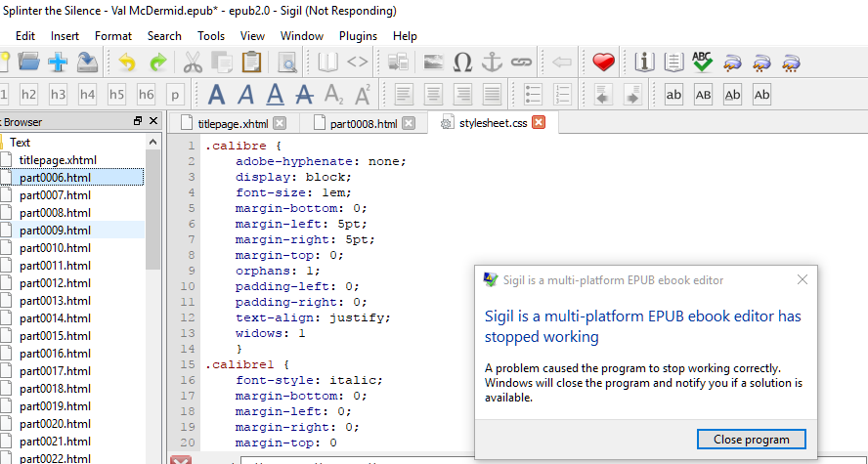Switch to part0008.html tab
This screenshot has width=868, height=464.
(x=364, y=124)
